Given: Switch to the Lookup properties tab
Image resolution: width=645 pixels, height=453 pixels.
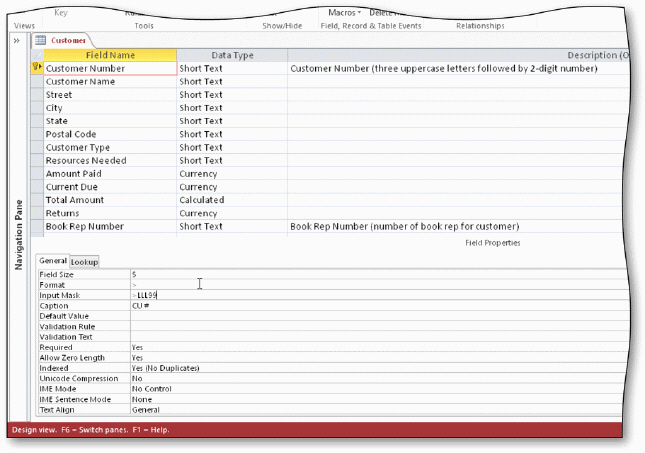Looking at the screenshot, I should [x=84, y=262].
